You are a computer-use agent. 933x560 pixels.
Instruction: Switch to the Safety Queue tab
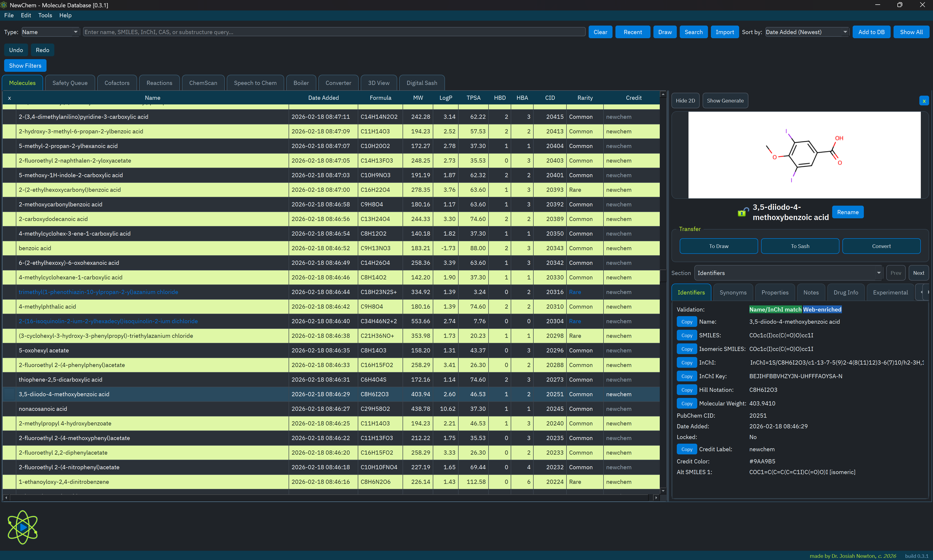(70, 83)
